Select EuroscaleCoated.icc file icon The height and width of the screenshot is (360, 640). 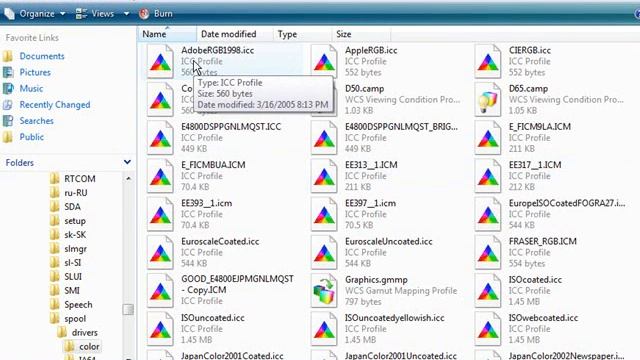pos(160,252)
